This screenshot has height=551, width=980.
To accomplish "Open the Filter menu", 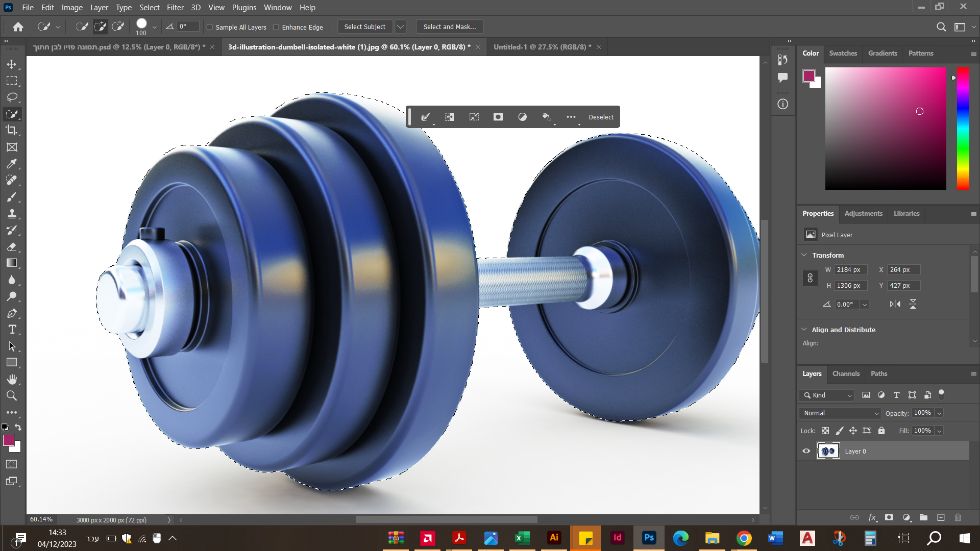I will point(175,8).
